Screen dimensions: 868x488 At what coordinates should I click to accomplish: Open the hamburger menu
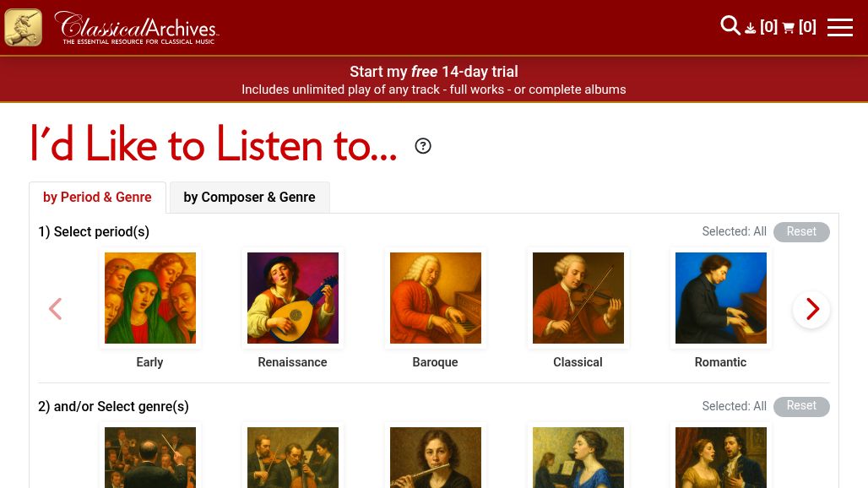click(x=839, y=27)
